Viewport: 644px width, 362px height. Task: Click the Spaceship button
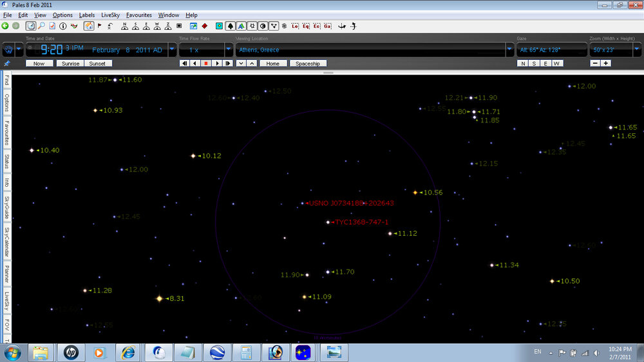tap(308, 63)
